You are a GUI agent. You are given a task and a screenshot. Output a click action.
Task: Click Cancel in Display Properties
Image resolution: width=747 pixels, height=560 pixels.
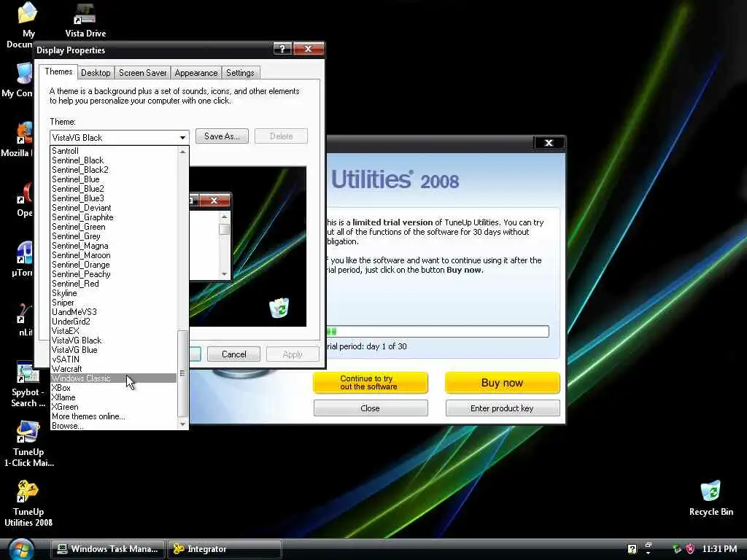tap(234, 354)
